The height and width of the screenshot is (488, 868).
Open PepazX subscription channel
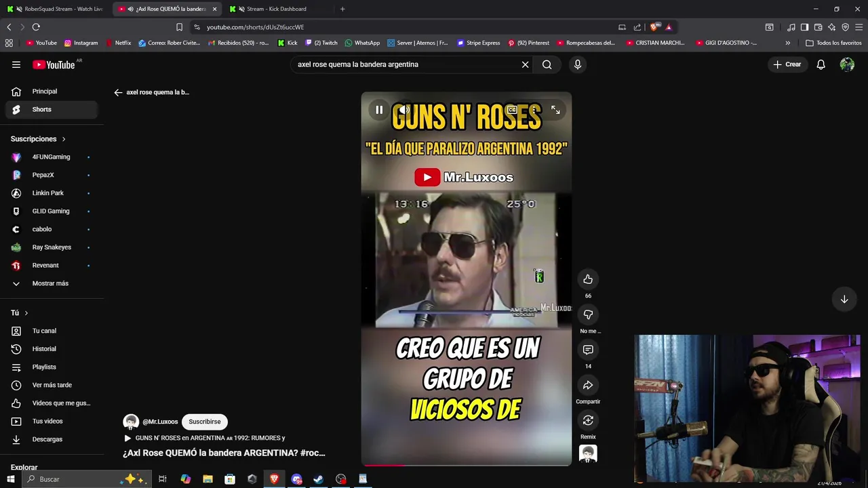[52, 175]
